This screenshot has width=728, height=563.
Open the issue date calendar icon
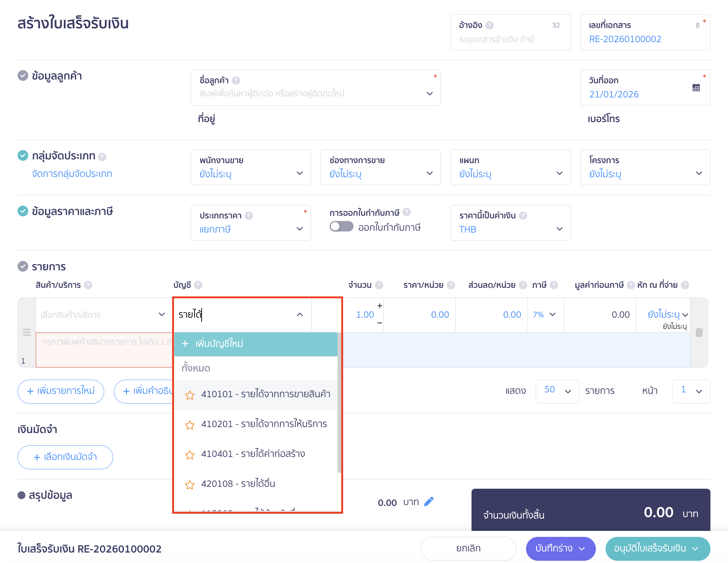click(x=696, y=88)
